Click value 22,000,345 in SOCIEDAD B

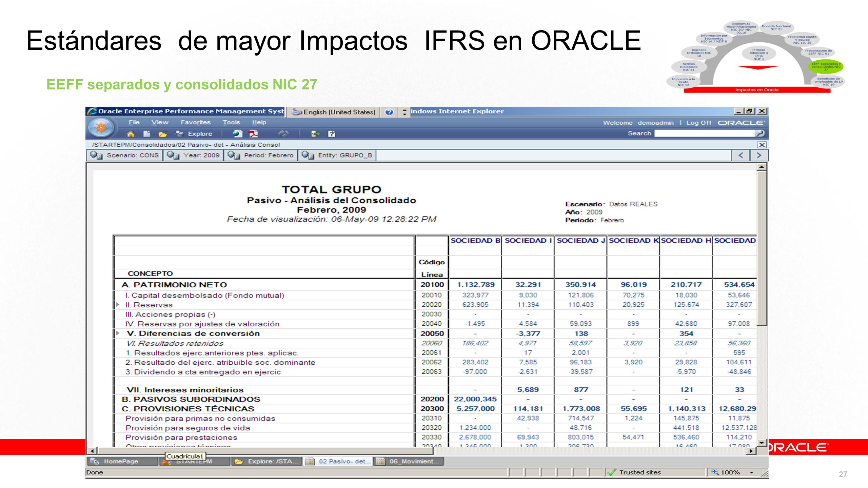tap(475, 399)
